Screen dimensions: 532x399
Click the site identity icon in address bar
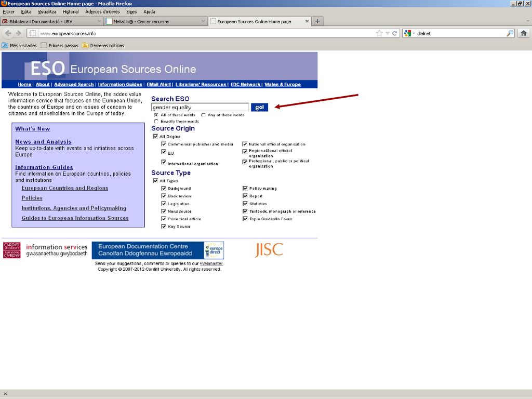click(x=33, y=33)
